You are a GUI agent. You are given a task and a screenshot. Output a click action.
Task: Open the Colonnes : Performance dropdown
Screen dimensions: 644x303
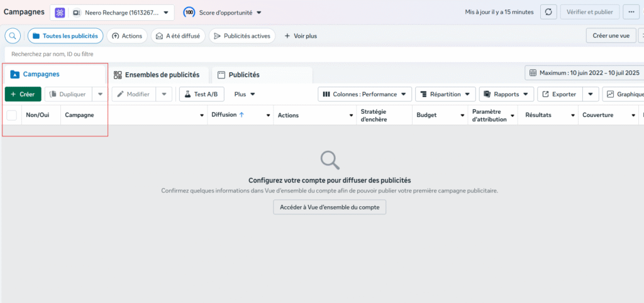click(x=365, y=94)
